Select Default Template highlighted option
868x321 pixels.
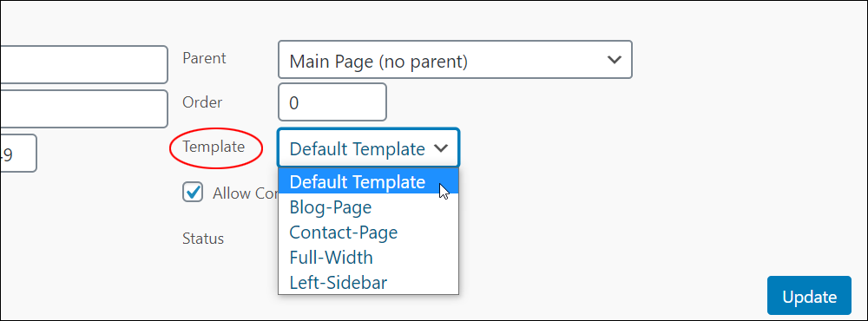368,181
